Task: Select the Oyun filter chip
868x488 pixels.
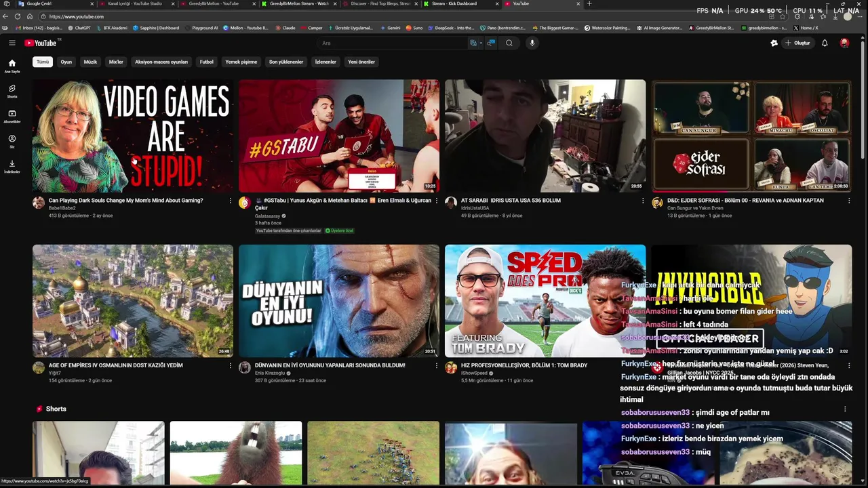Action: tap(66, 62)
